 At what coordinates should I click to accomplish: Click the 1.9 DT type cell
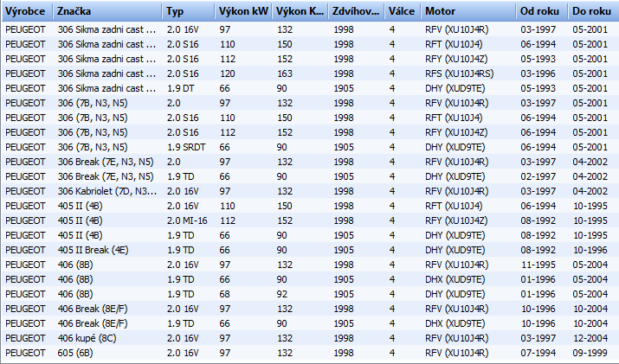point(181,88)
